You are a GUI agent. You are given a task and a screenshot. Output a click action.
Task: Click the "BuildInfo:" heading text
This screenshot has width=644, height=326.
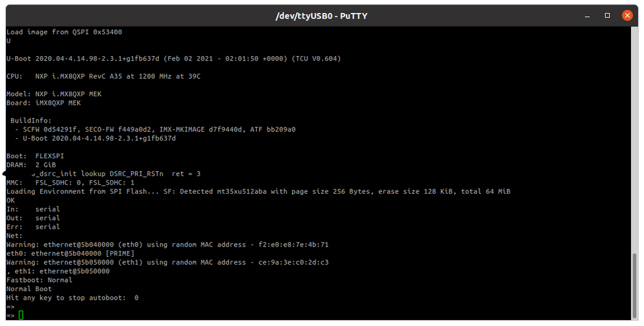(x=31, y=120)
